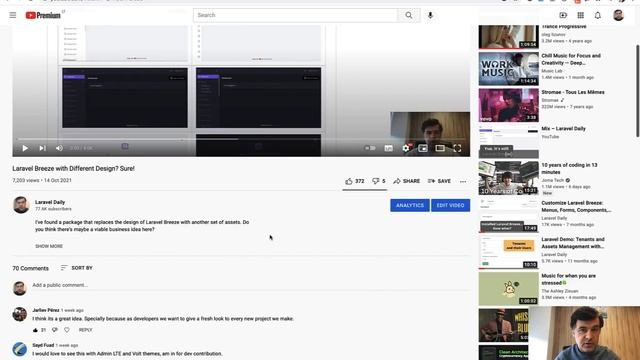
Task: Expand description with SHOW MORE
Action: click(49, 246)
